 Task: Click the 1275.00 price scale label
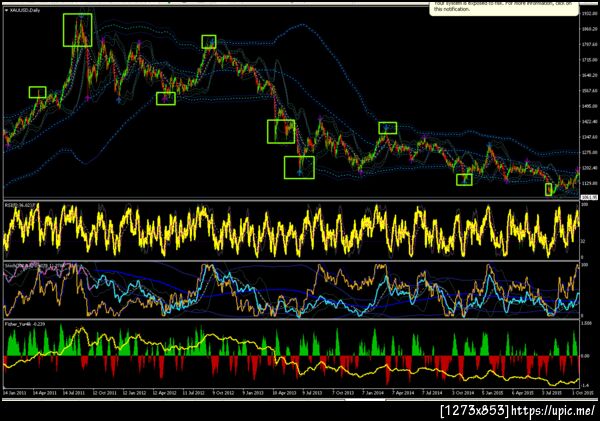pyautogui.click(x=590, y=152)
